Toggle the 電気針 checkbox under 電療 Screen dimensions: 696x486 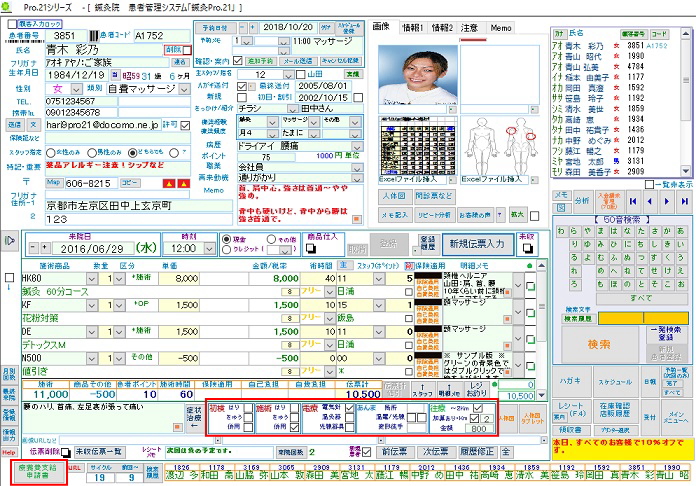(350, 407)
